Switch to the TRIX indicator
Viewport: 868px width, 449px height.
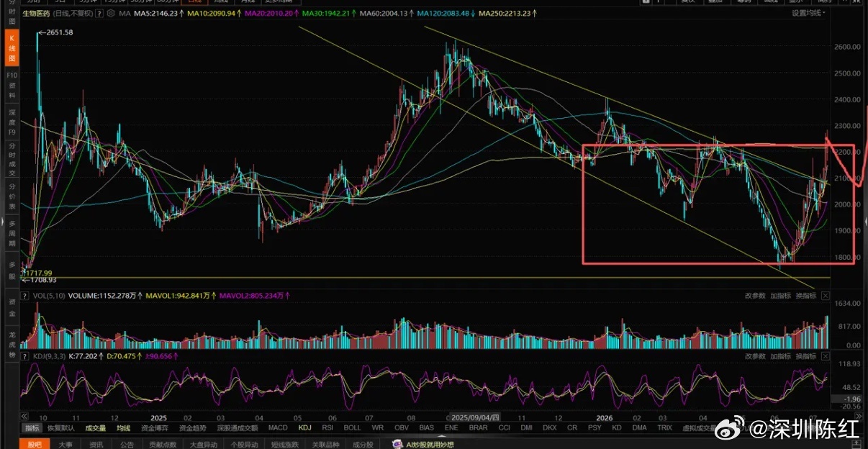point(666,427)
